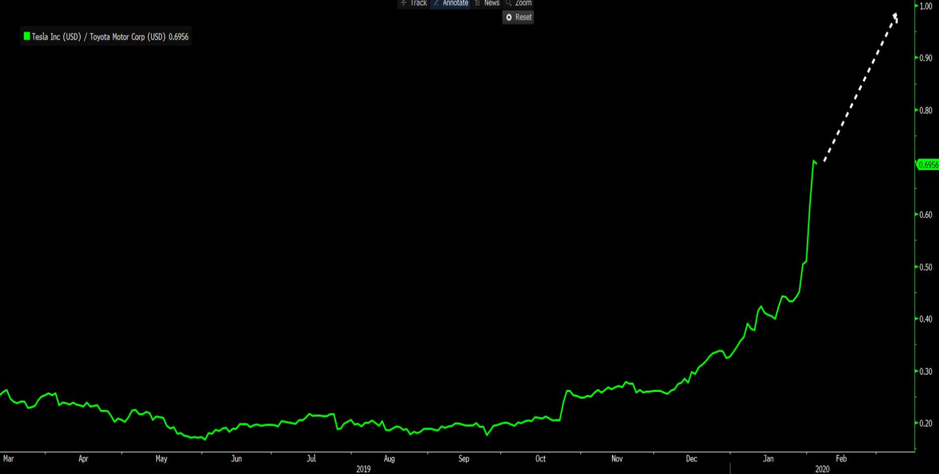Activate the Track crosshair tool

(x=413, y=3)
